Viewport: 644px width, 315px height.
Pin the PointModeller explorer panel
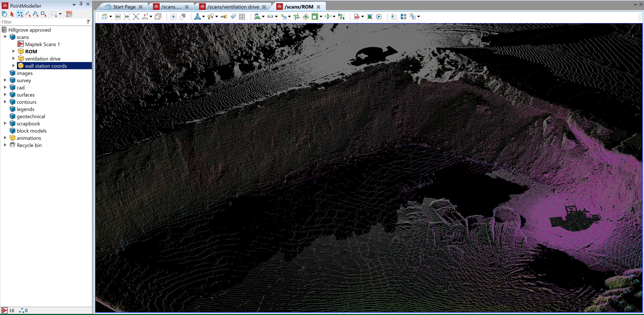81,4
